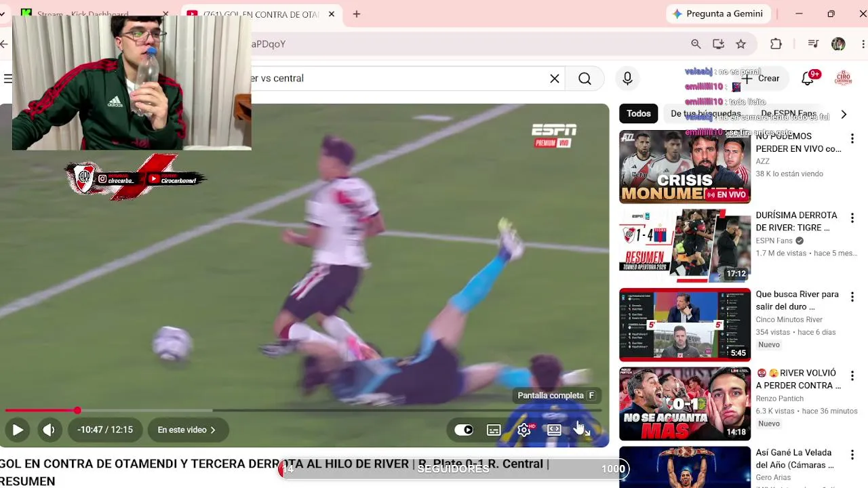Open the 'Así Gané La Velada' video thumbnail
Image resolution: width=868 pixels, height=488 pixels.
685,467
